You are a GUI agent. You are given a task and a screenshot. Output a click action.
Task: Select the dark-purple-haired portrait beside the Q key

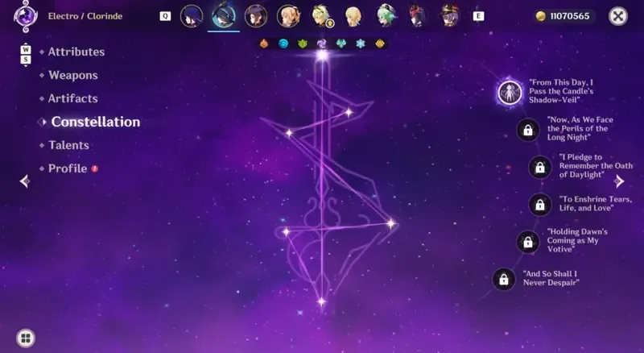192,16
